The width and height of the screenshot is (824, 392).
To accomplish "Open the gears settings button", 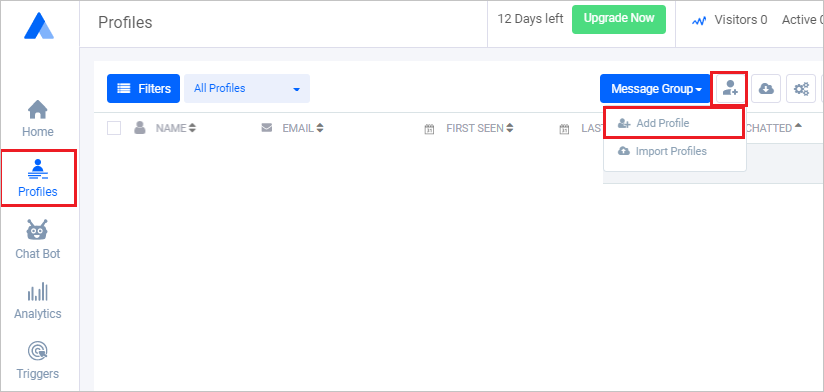I will (x=801, y=88).
